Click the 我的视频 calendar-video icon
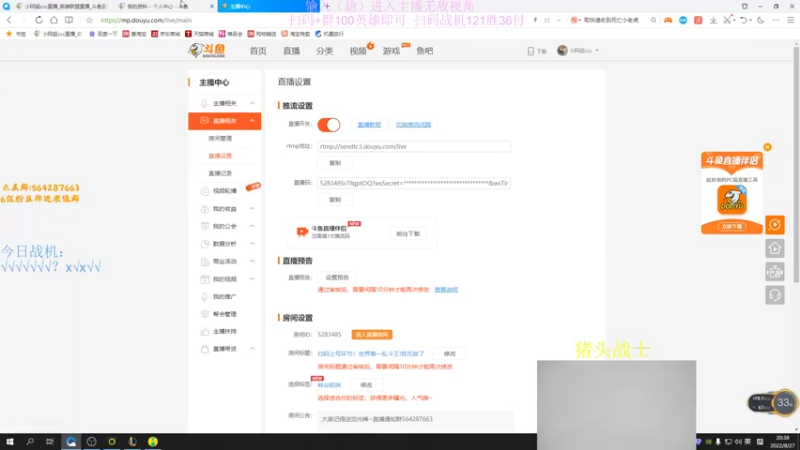 205,279
